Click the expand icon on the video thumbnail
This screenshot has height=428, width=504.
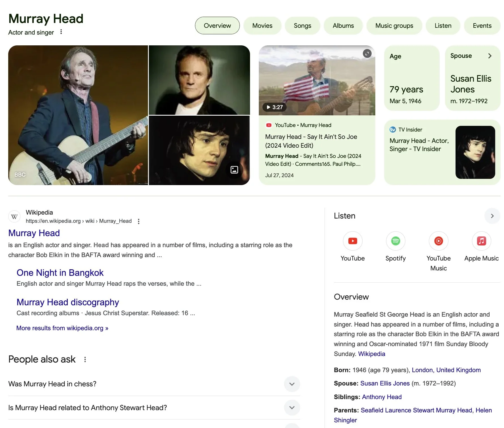[367, 53]
